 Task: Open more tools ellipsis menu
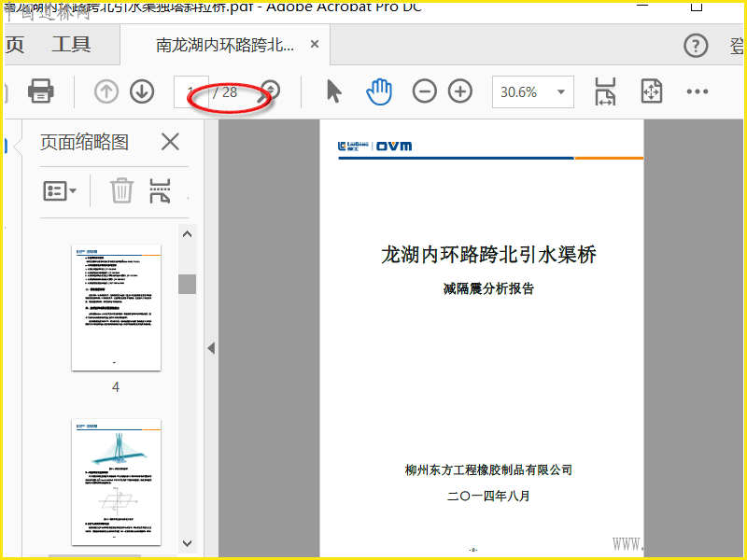pyautogui.click(x=698, y=91)
